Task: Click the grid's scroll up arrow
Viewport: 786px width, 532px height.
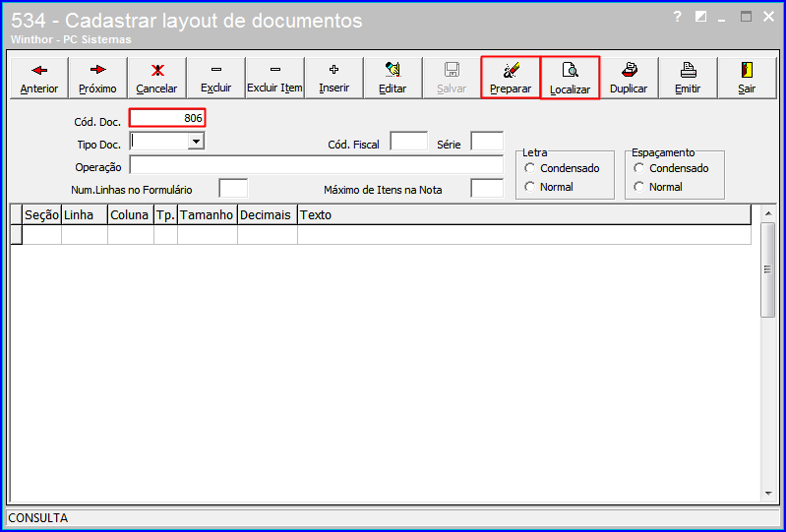Action: pos(768,214)
